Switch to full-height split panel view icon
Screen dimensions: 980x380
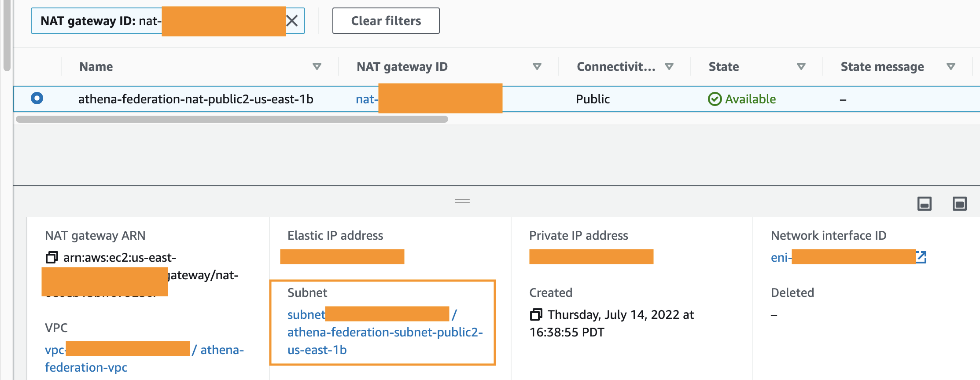(959, 204)
